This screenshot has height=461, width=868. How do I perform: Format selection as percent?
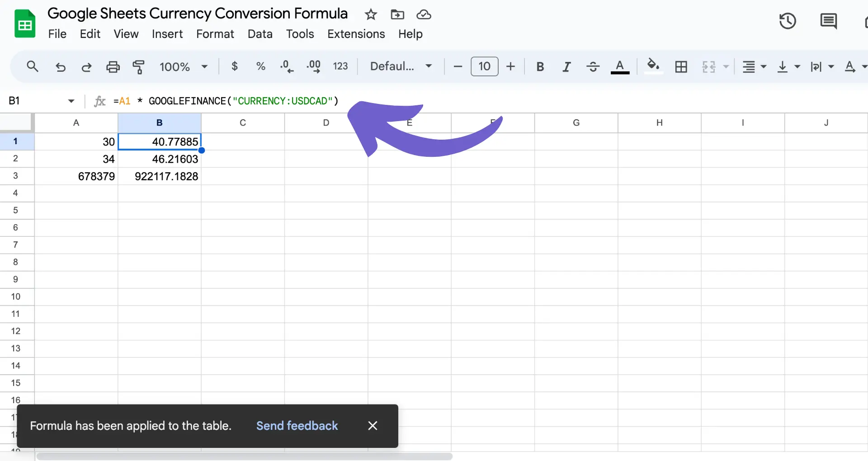(x=260, y=66)
